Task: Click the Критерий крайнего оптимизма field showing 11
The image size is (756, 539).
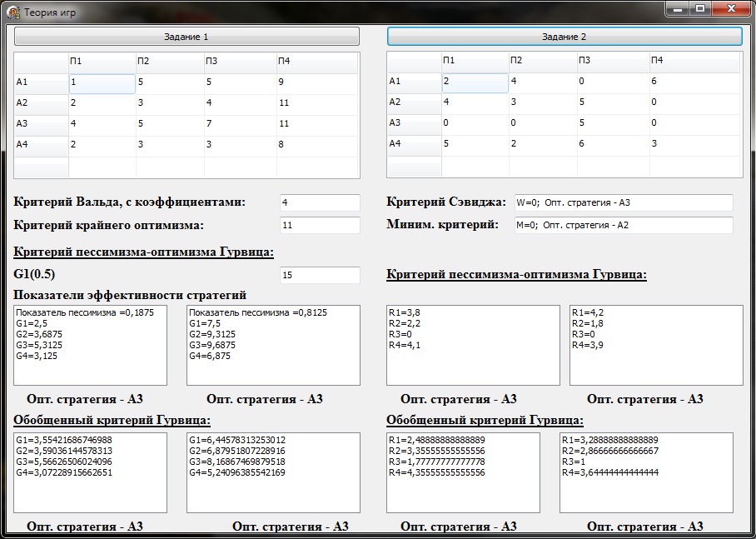Action: (320, 226)
